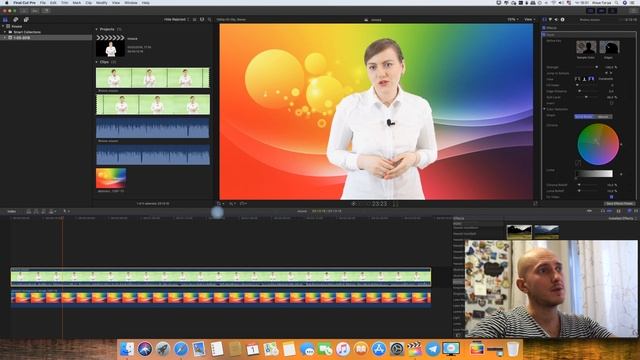Collapse the Clips section triangle
This screenshot has height=360, width=640.
point(97,62)
